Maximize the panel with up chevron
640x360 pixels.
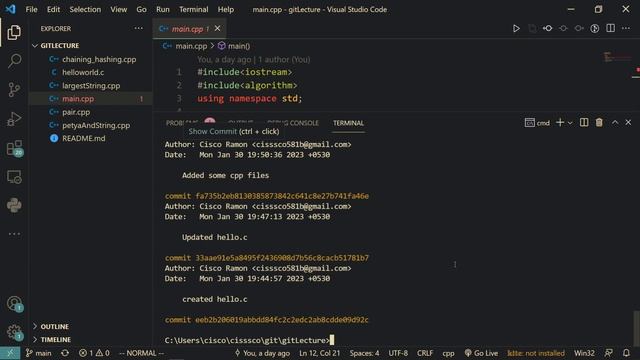coord(615,122)
